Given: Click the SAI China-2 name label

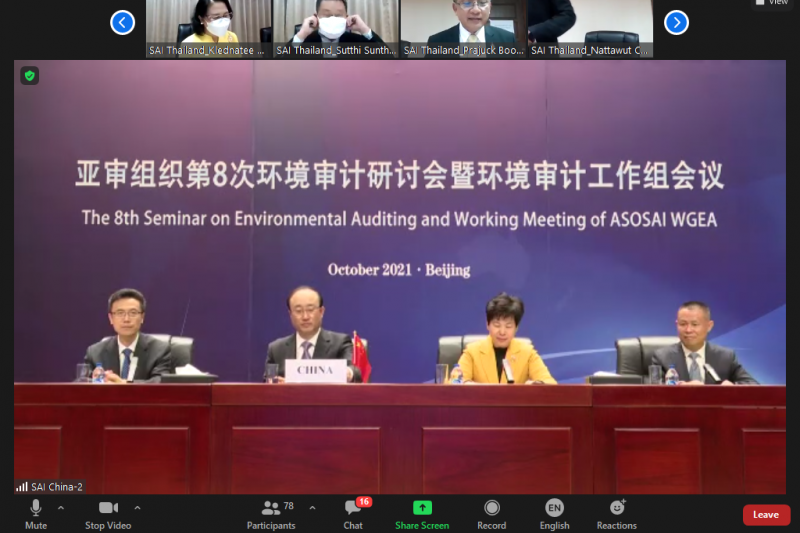Looking at the screenshot, I should click(50, 487).
